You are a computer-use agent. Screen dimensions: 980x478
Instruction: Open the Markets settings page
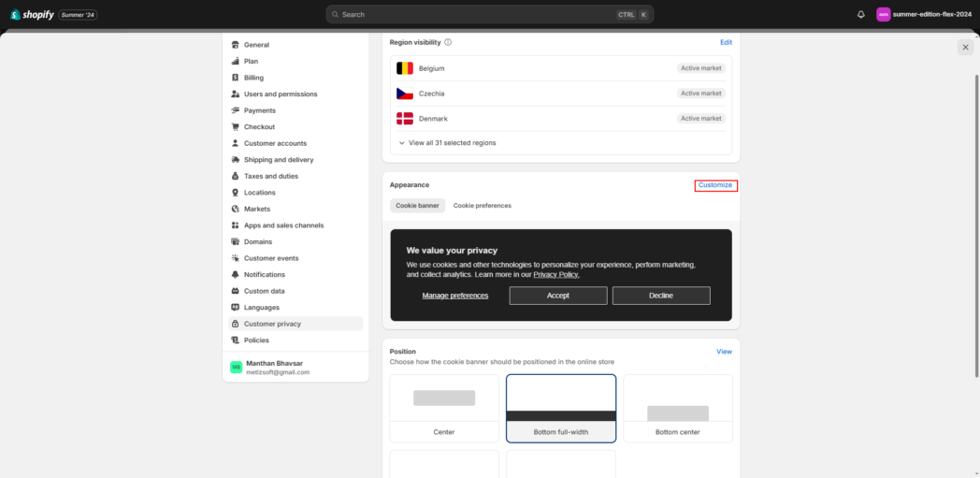click(x=257, y=209)
